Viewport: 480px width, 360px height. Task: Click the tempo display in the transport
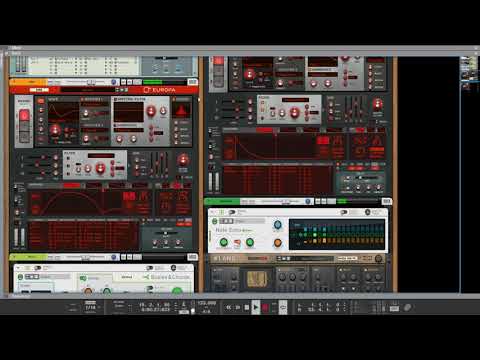(x=207, y=303)
